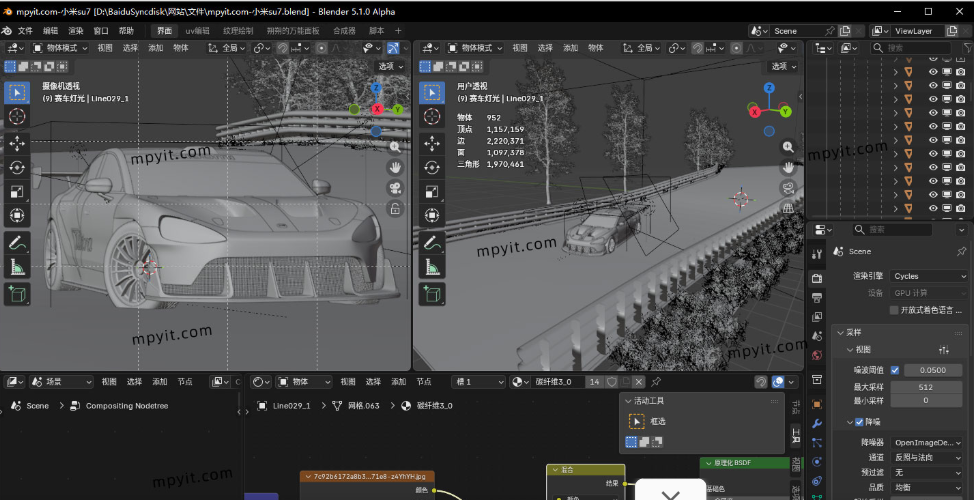Select the Annotate tool in camera viewport
This screenshot has width=974, height=500.
click(17, 243)
